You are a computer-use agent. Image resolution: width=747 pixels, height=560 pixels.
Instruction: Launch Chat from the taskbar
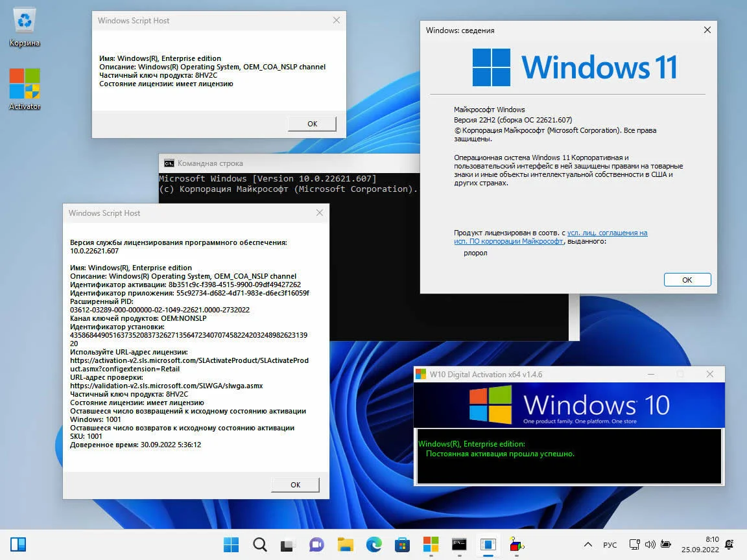(x=316, y=544)
